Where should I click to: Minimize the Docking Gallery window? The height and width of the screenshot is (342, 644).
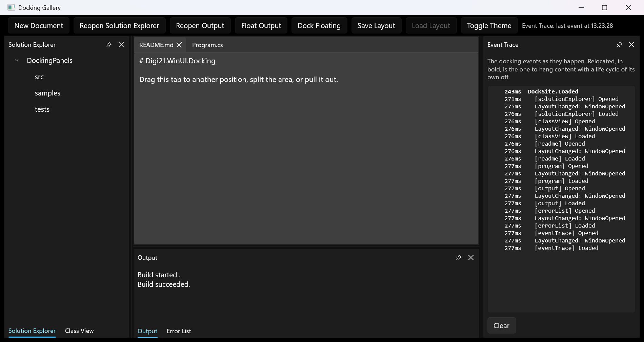click(x=581, y=7)
